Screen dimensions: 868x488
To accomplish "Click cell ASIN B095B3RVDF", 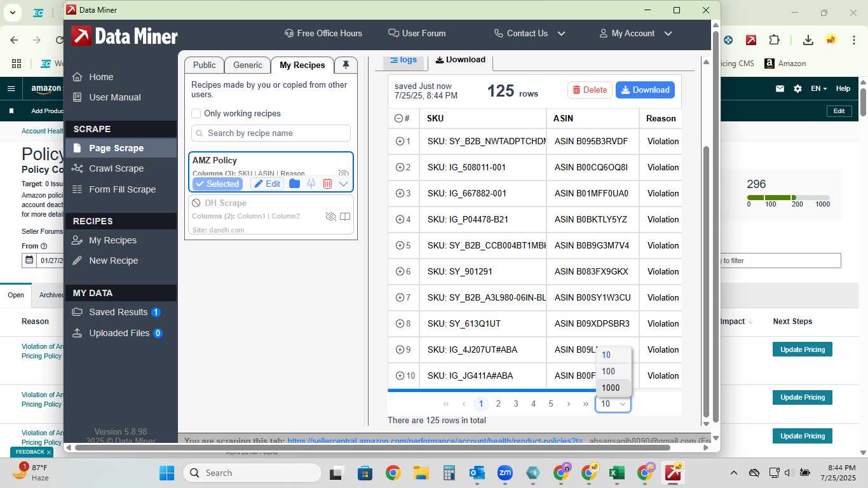I will (592, 141).
